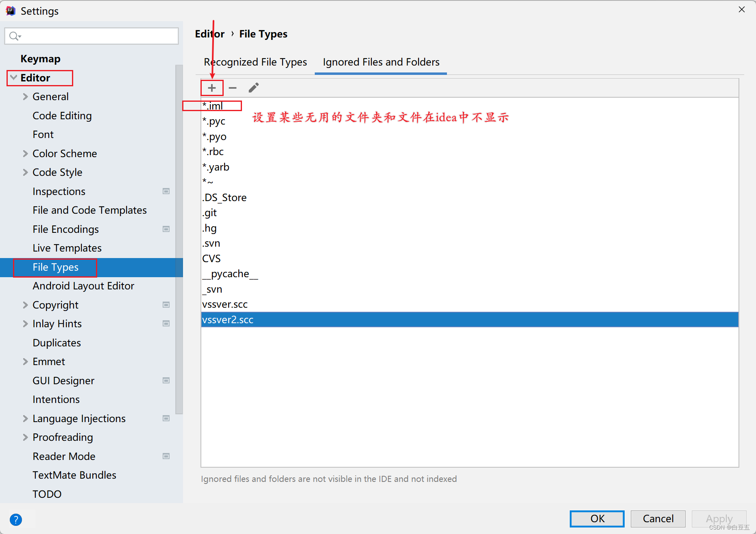Click the Editor breadcrumb link
The width and height of the screenshot is (756, 534).
pyautogui.click(x=210, y=34)
